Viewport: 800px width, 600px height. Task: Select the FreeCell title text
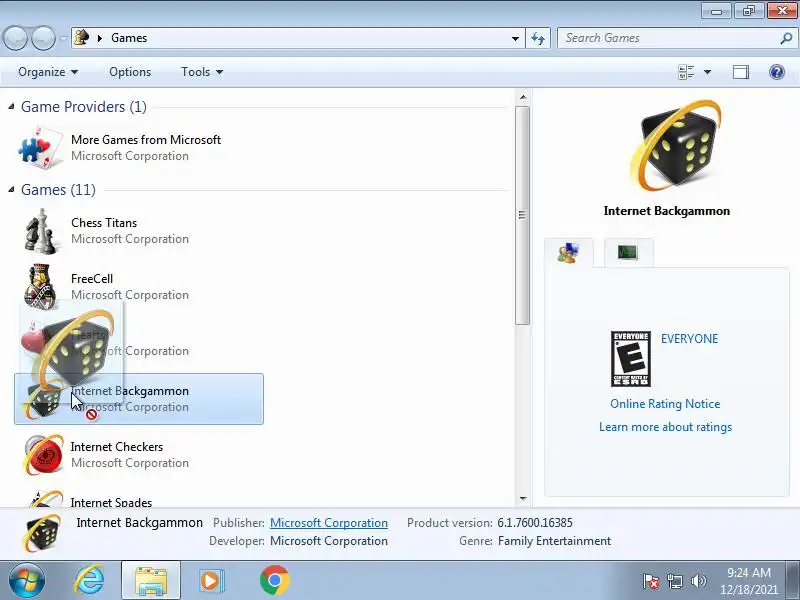[92, 279]
